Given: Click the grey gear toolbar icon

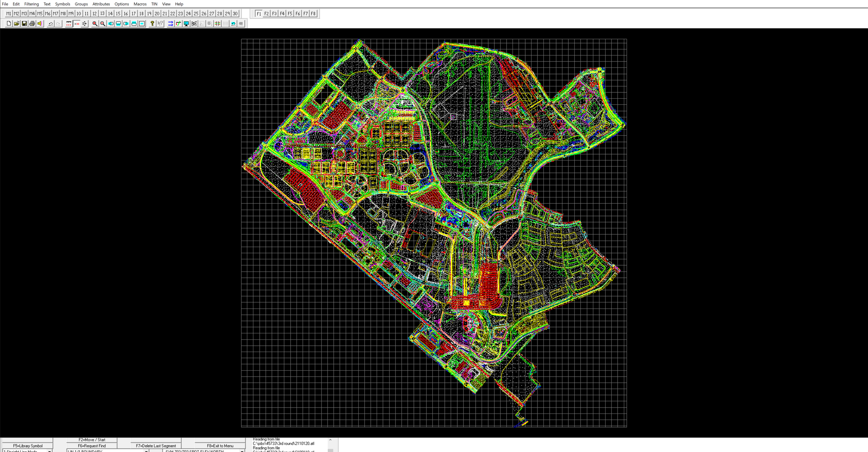Looking at the screenshot, I should [x=210, y=24].
